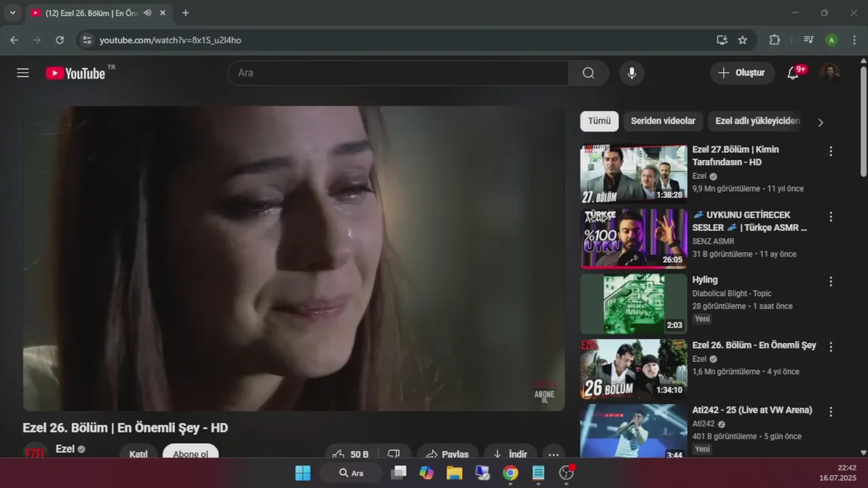Open more actions ellipsis under the video
The width and height of the screenshot is (868, 488).
click(553, 453)
